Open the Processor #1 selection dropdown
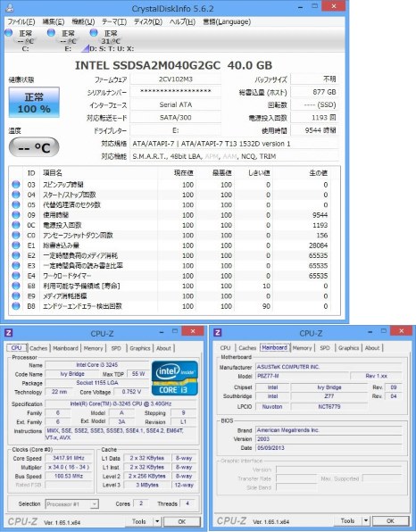Image resolution: width=416 pixels, height=532 pixels. [72, 504]
